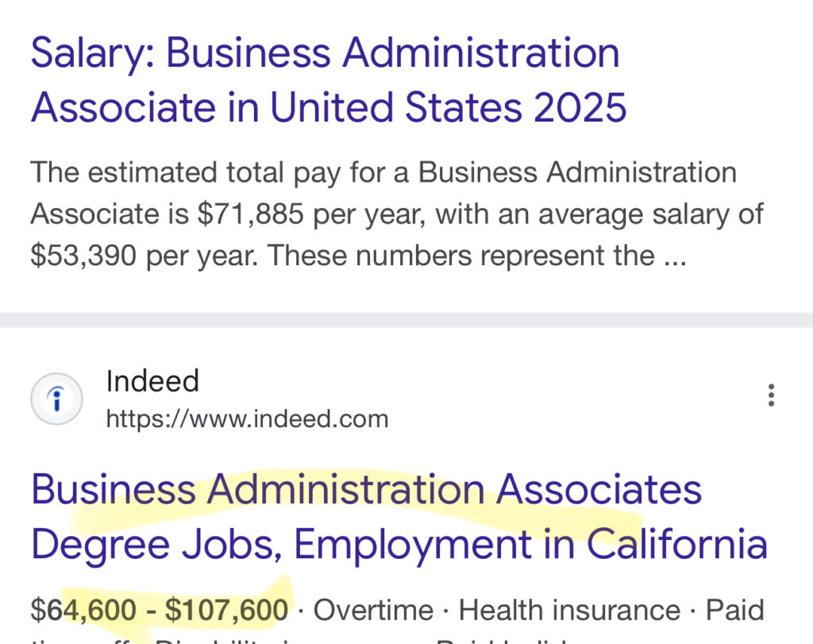
Task: Click 'Employment in California' in Indeed heading
Action: tap(530, 544)
